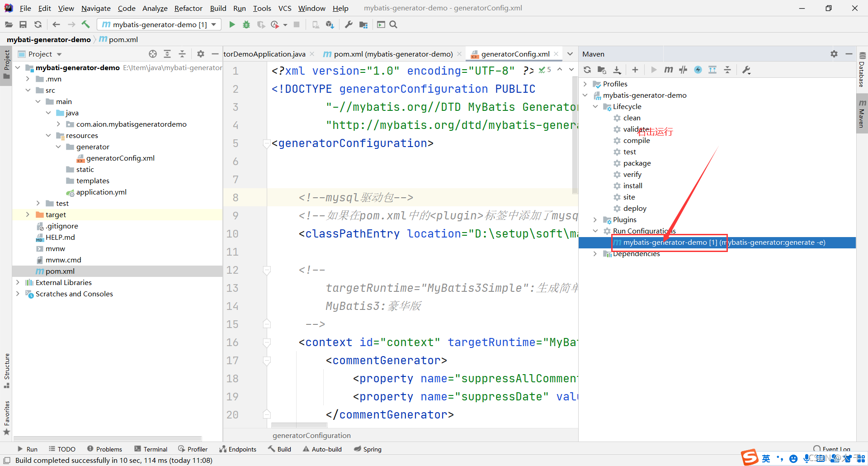Select generatorConfig.xml in project tree
868x466 pixels.
115,158
